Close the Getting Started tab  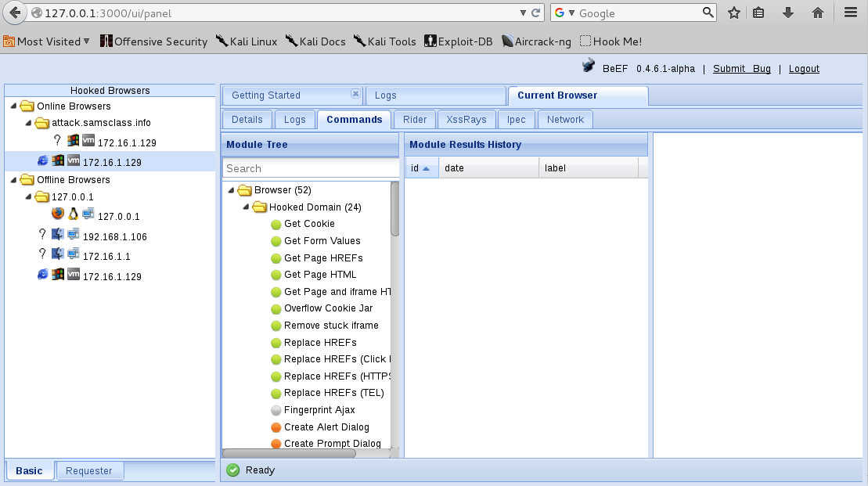point(355,94)
